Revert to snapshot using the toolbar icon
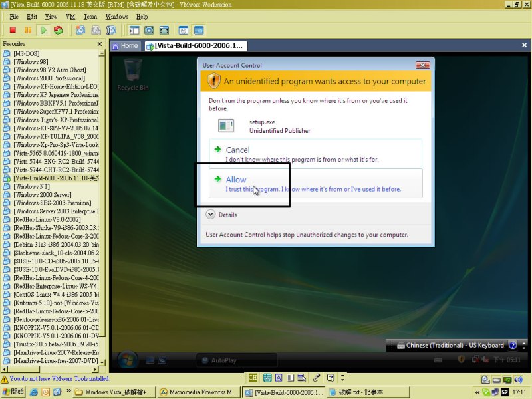Screen dimensions: 532x399 pyautogui.click(x=96, y=30)
